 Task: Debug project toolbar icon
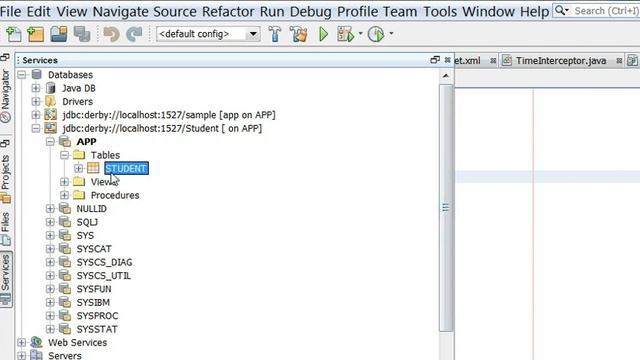(345, 34)
